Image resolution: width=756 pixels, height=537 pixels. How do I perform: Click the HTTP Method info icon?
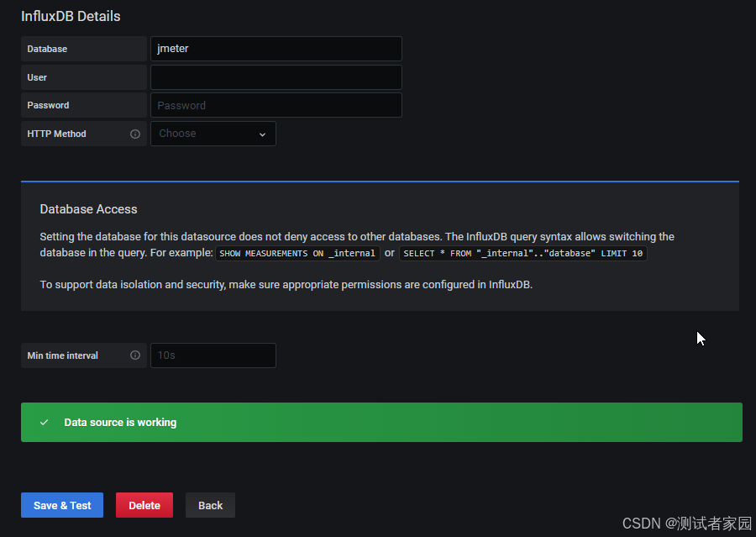click(135, 134)
